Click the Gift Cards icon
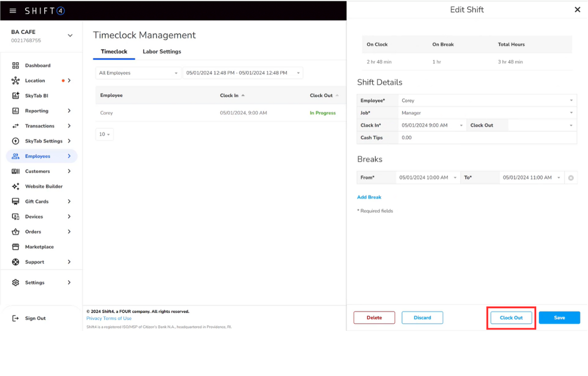This screenshot has height=376, width=588. [x=16, y=202]
